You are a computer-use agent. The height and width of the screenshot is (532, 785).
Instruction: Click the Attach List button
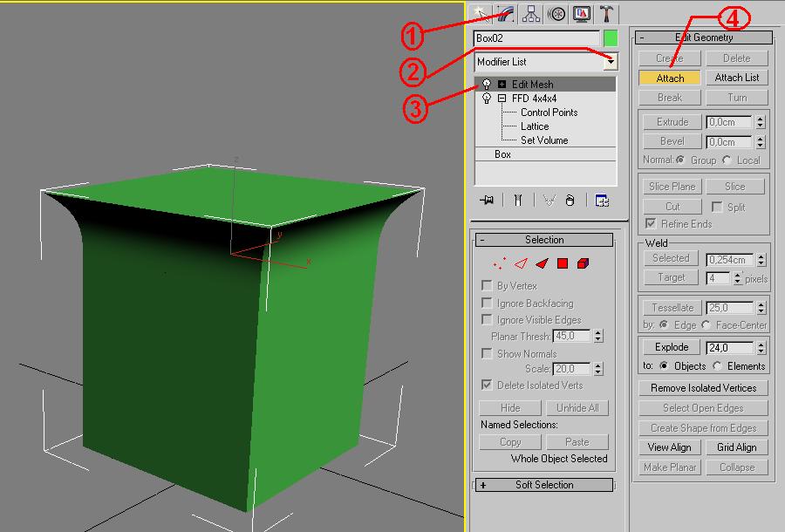(737, 78)
